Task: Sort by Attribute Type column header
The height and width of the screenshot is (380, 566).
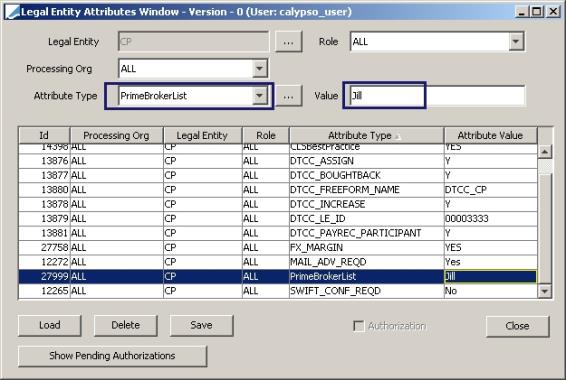Action: (366, 135)
